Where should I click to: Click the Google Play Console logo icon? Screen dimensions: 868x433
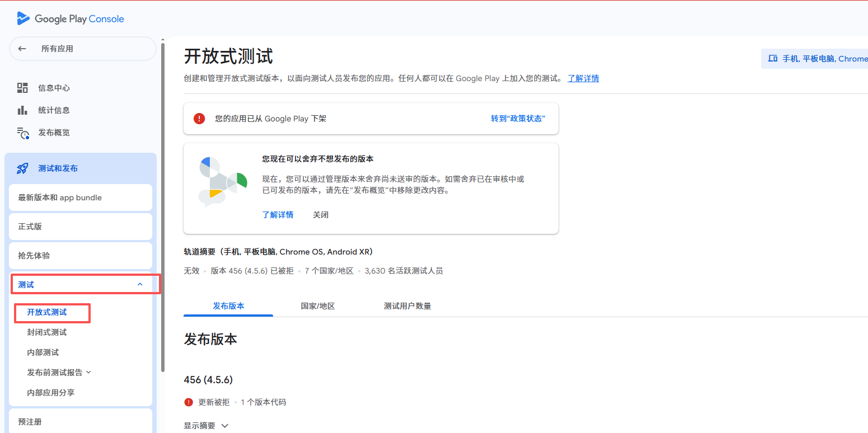coord(23,18)
